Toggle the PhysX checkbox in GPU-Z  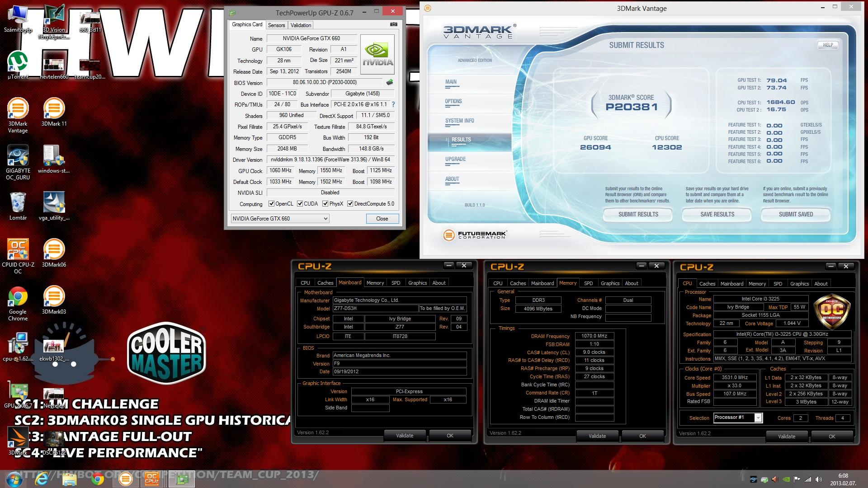325,204
